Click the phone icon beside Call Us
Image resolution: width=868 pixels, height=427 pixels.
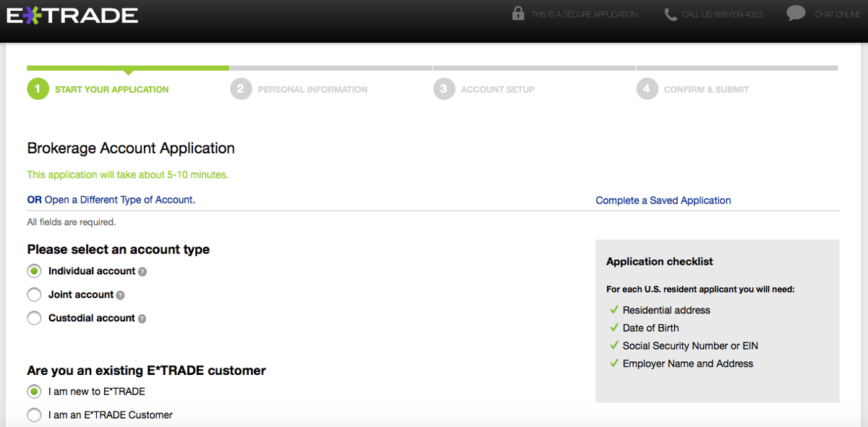671,14
